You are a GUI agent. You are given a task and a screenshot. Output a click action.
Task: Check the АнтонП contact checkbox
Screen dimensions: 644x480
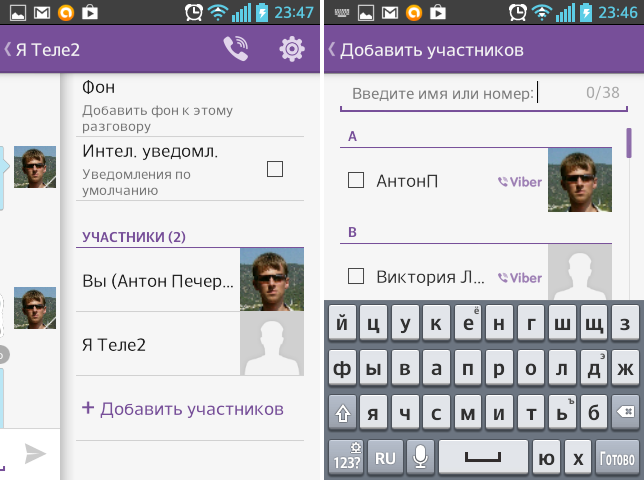coord(355,181)
